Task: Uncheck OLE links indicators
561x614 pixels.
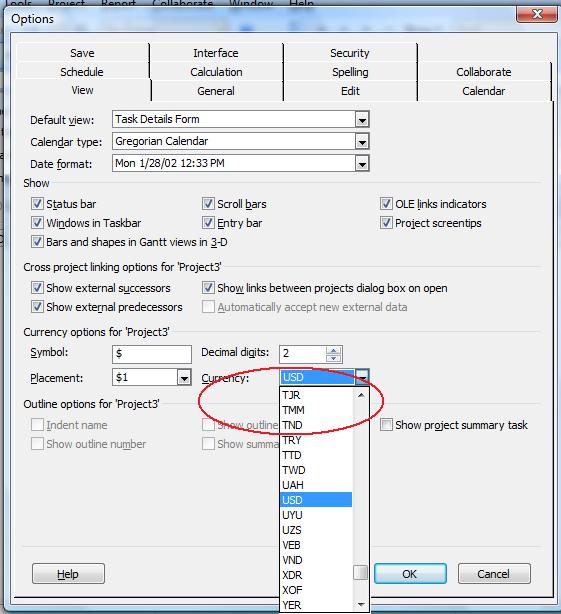Action: pos(386,204)
